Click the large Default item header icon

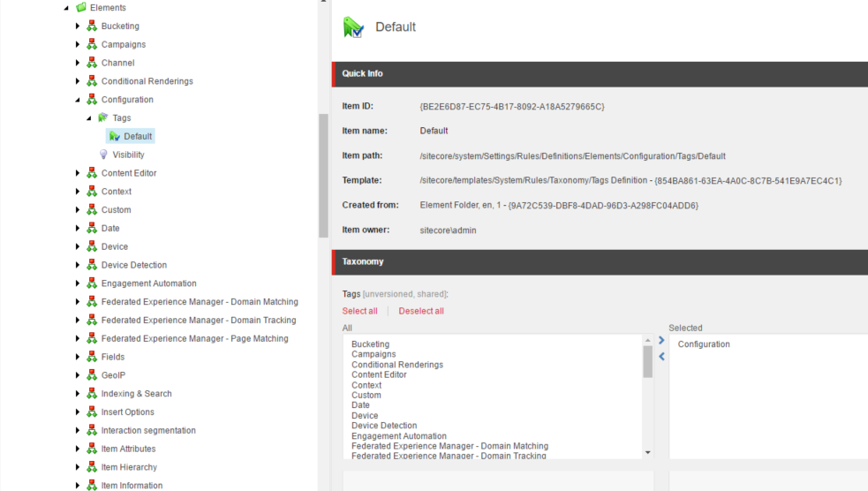coord(353,27)
